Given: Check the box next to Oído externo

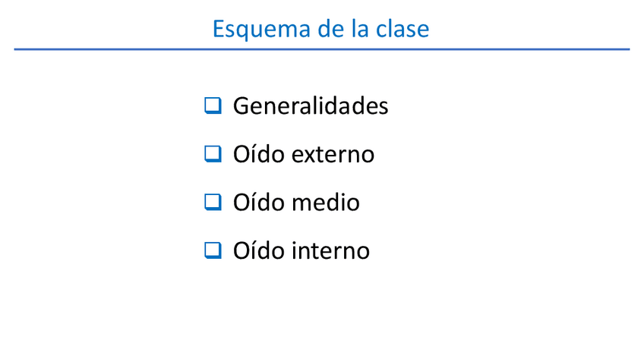Looking at the screenshot, I should [213, 154].
